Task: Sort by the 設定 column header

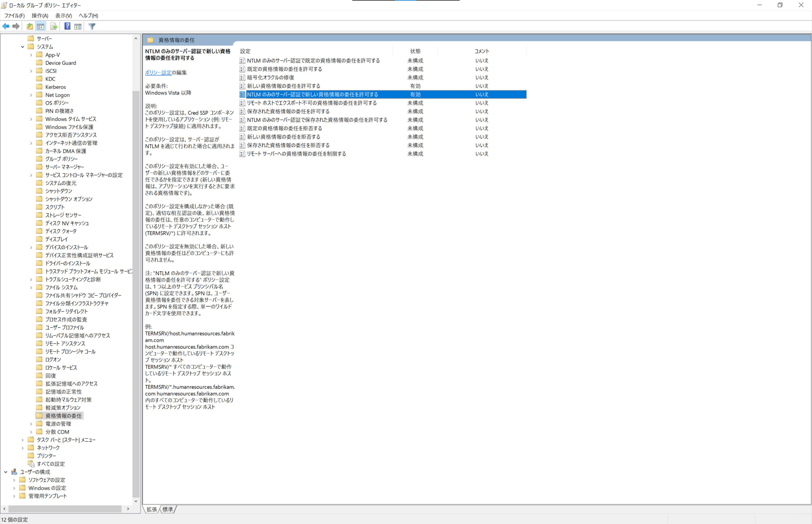Action: click(x=316, y=51)
